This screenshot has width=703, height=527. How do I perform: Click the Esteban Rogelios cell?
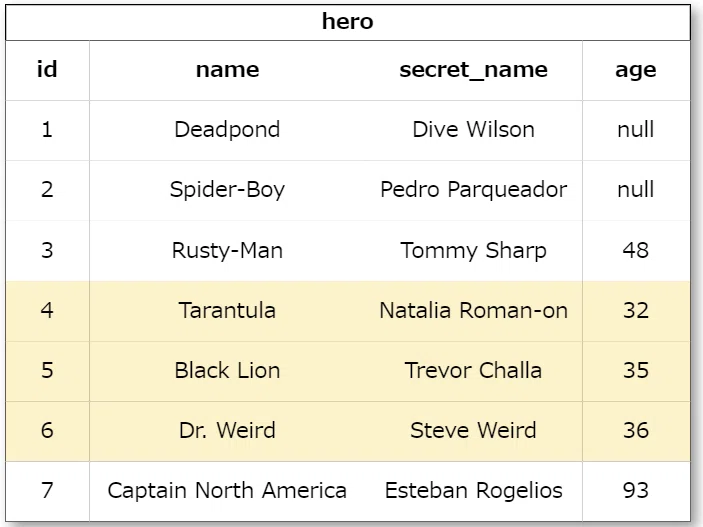point(473,491)
